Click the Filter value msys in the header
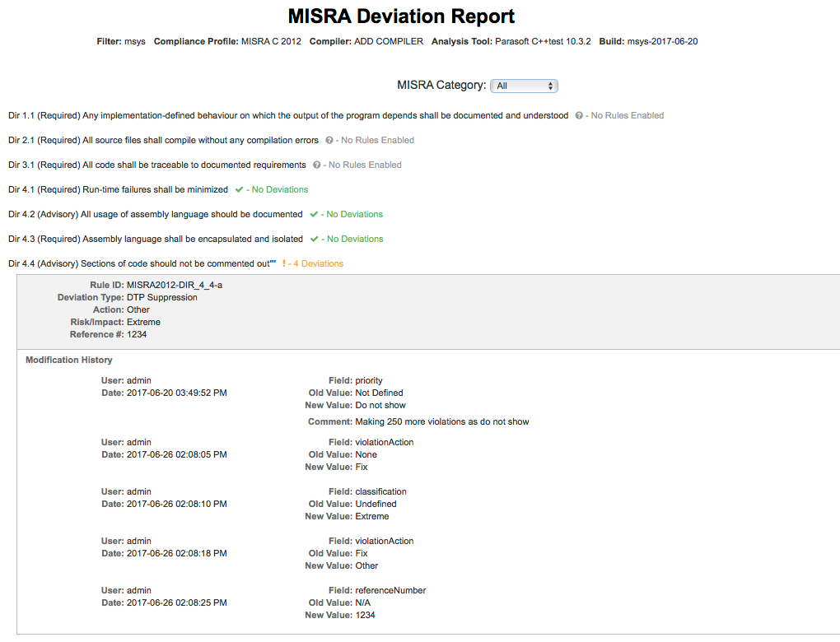 point(135,41)
